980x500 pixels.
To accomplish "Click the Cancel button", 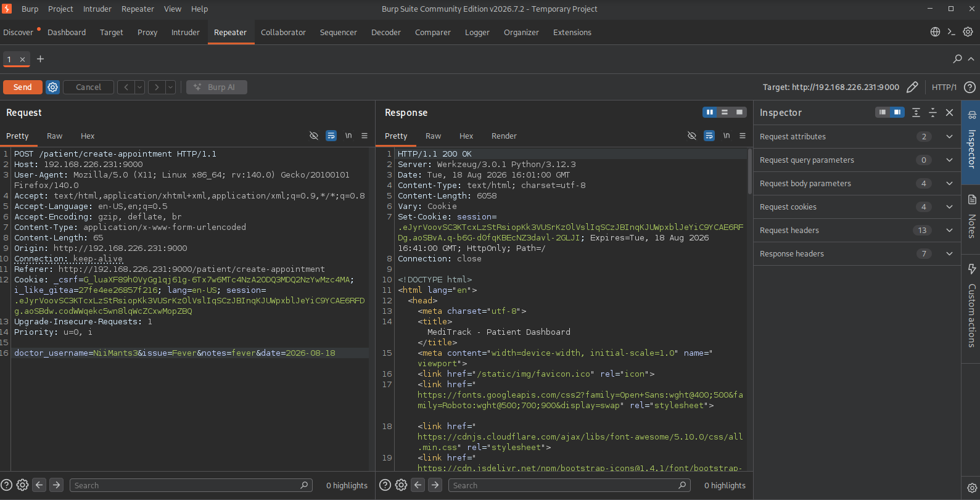I will [x=88, y=87].
